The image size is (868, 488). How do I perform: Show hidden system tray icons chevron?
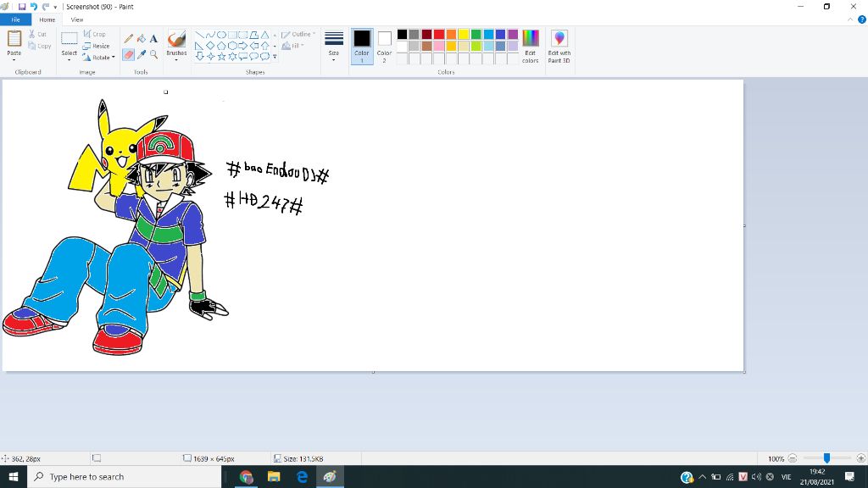(702, 476)
